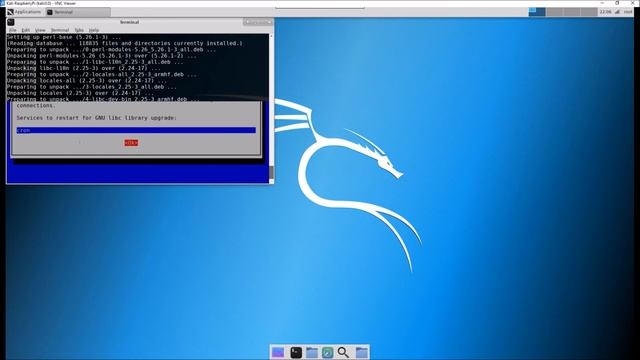Open the Applications menu in the top panel
This screenshot has width=640, height=360.
24,12
